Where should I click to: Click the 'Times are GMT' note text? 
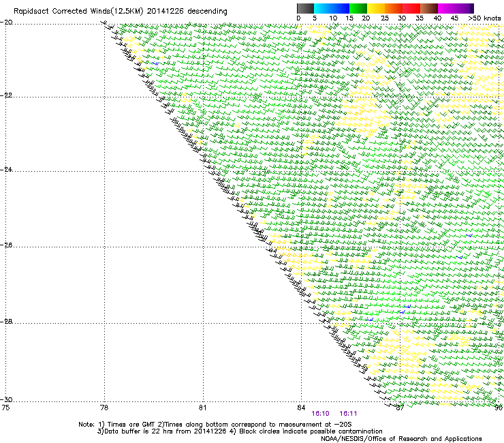[131, 425]
